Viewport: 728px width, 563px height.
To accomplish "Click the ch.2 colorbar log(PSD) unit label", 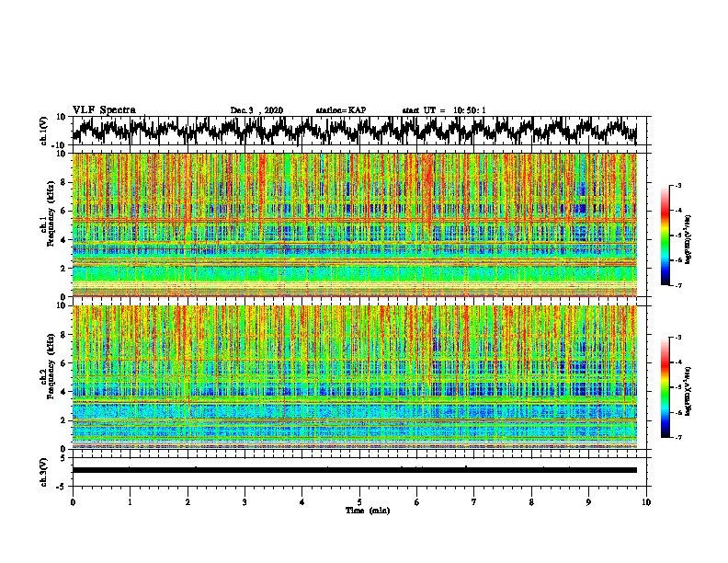I will (688, 391).
